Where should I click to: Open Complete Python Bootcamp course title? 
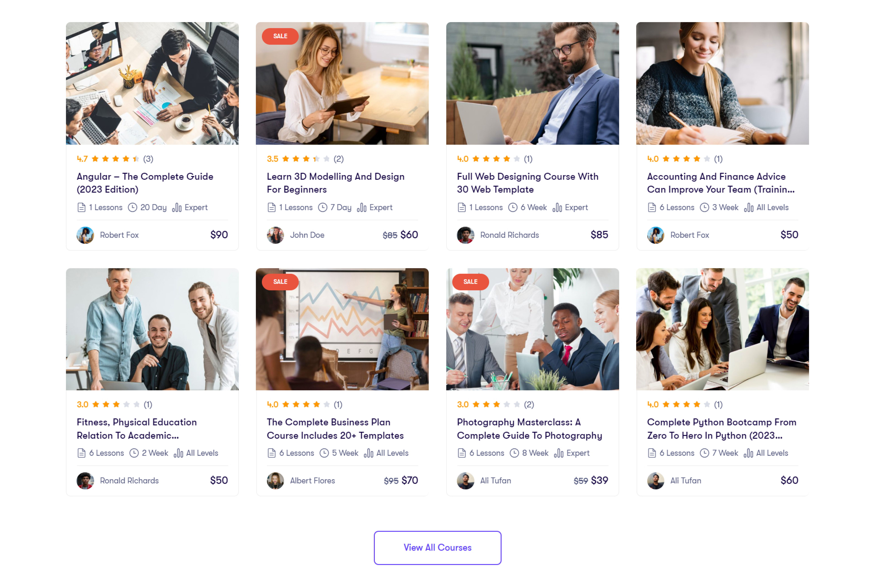coord(721,429)
